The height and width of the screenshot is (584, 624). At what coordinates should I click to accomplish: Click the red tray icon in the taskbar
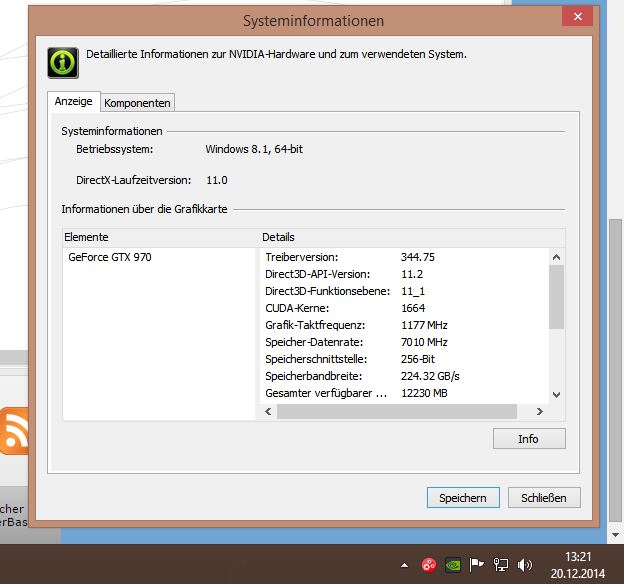tap(429, 564)
